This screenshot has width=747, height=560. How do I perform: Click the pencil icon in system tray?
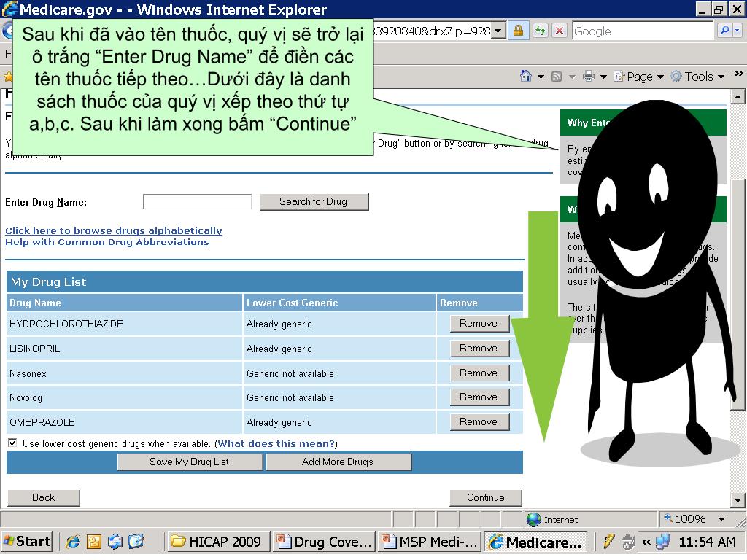click(609, 541)
